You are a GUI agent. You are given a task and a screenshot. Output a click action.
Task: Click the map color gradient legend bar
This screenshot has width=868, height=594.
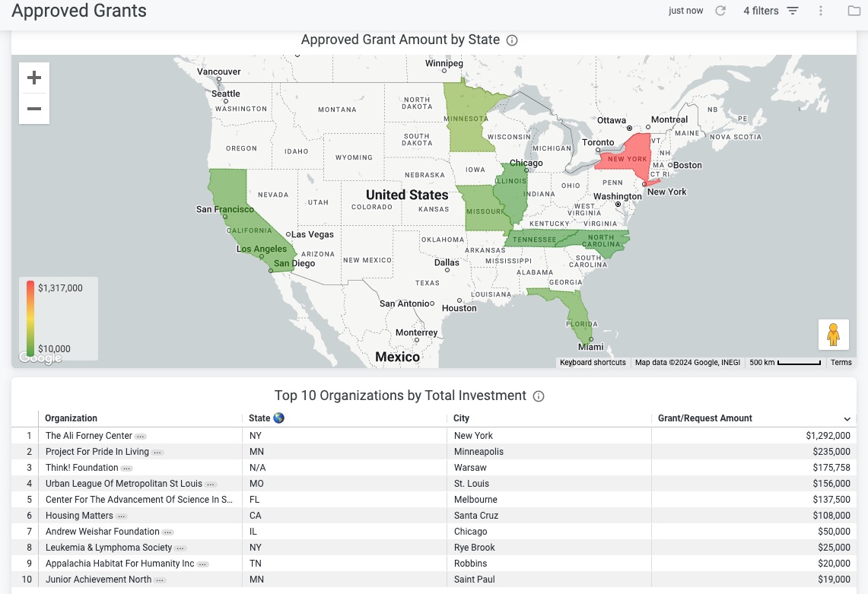click(x=30, y=319)
